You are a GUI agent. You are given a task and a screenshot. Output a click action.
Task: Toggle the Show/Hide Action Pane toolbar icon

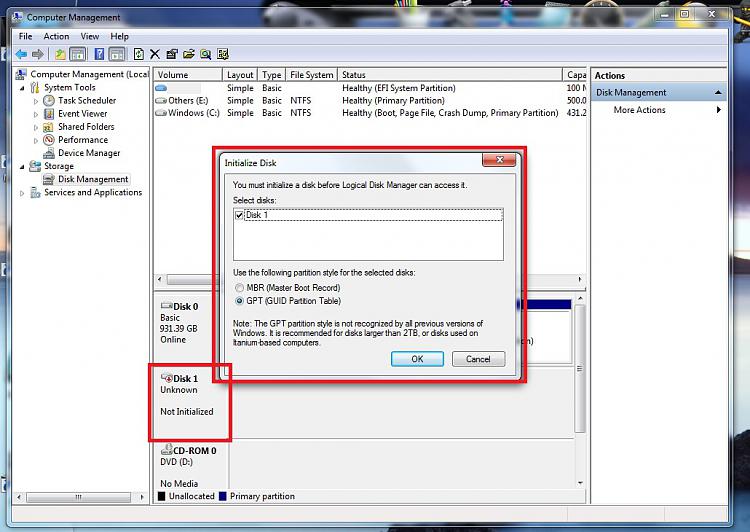(117, 54)
